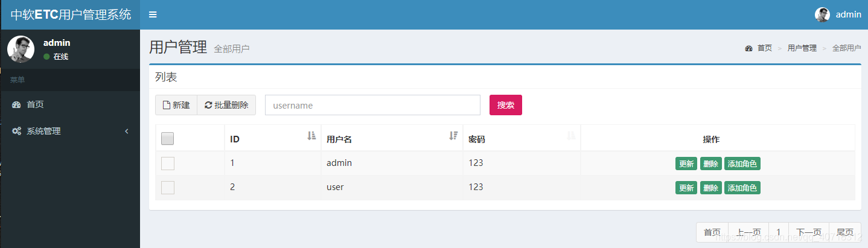Screen dimensions: 868x248
Task: Click the 列表 panel title
Action: [166, 77]
